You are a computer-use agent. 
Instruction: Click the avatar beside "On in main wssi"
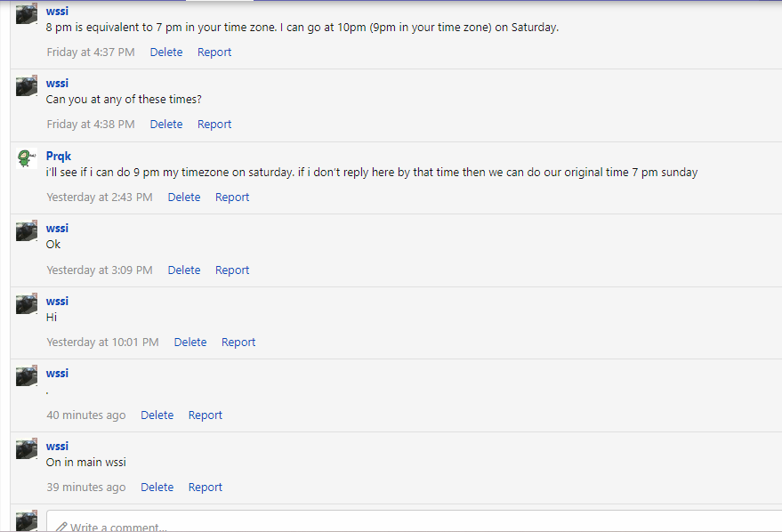pos(27,449)
